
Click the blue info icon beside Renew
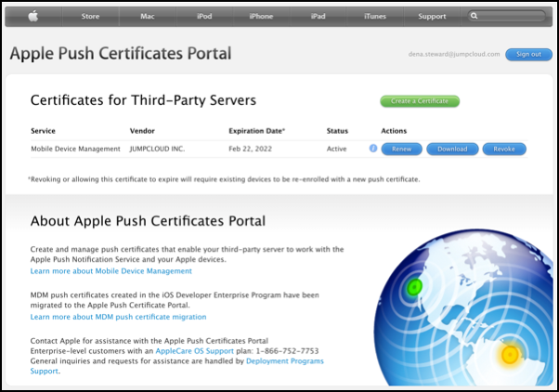tap(373, 149)
